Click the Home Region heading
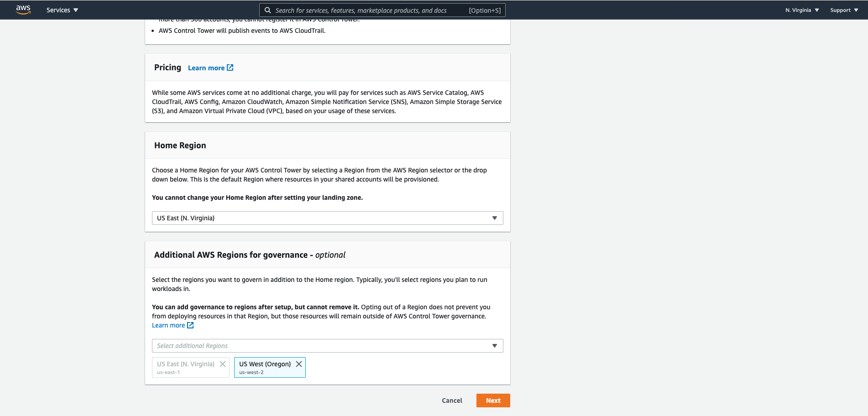 click(x=180, y=146)
